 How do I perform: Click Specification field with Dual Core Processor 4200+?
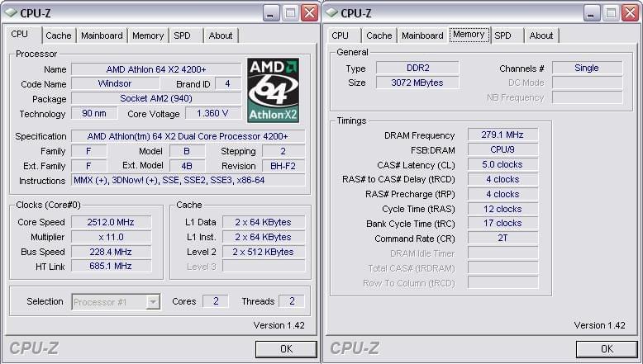(188, 136)
